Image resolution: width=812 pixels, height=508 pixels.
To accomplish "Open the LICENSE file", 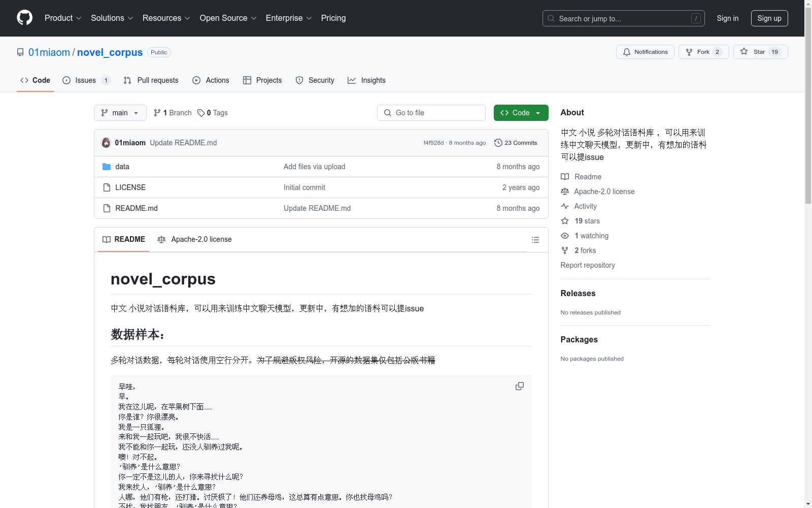I will pos(130,187).
